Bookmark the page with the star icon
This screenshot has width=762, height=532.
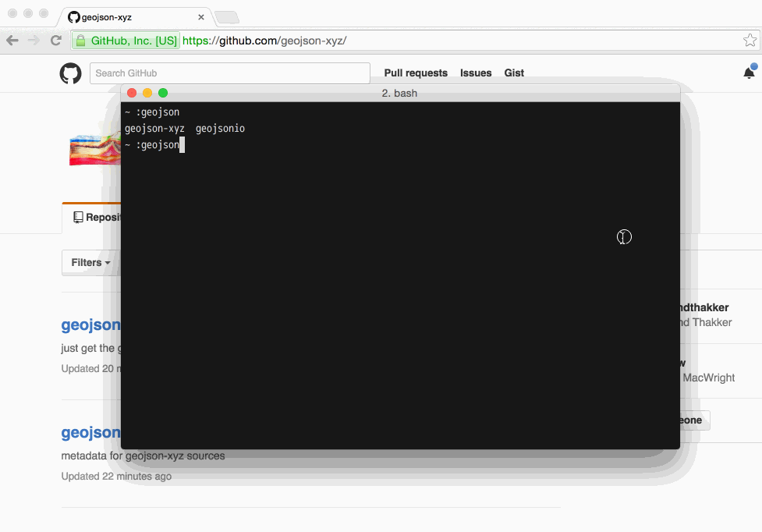coord(750,41)
